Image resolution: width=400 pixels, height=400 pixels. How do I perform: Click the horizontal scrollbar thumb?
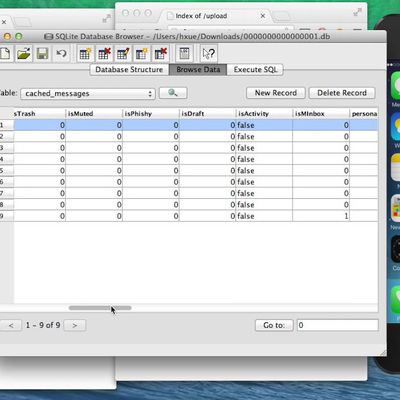pyautogui.click(x=100, y=308)
